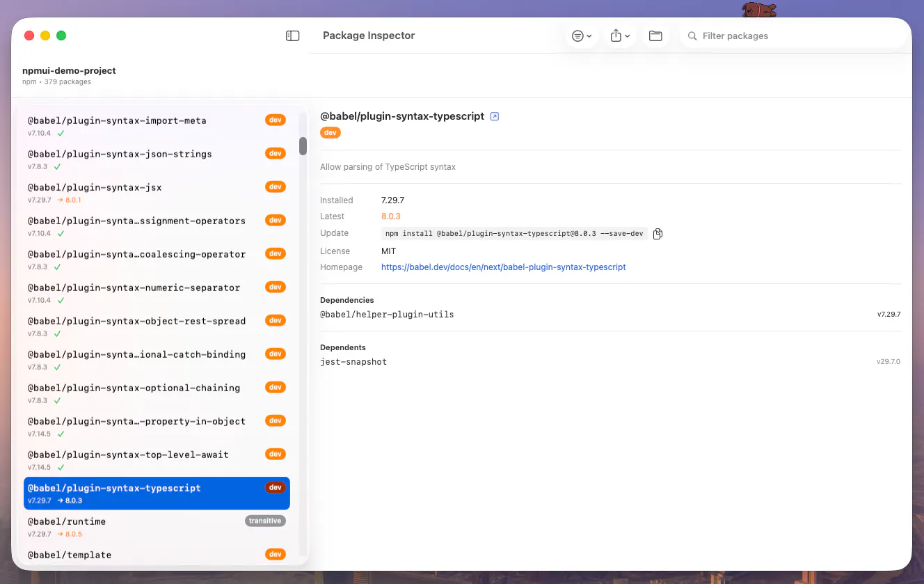Click up-to-date checkmark on plugin-syntax-import-meta
Image resolution: width=924 pixels, height=584 pixels.
(61, 133)
